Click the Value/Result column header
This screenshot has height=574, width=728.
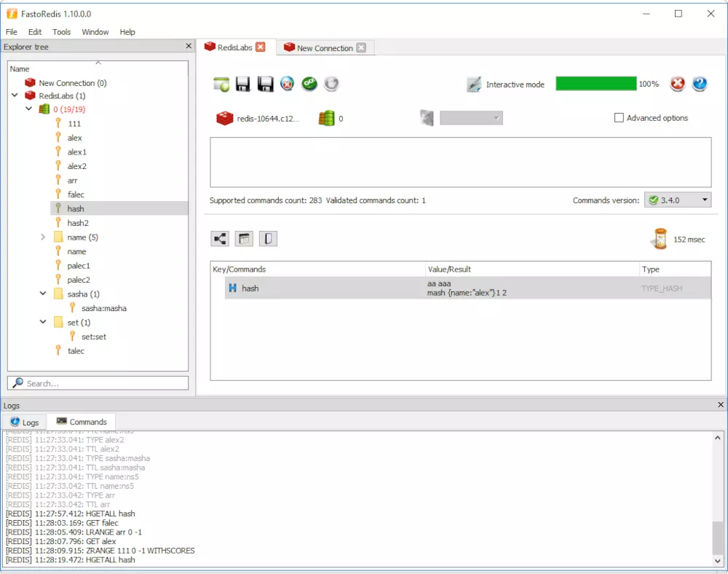coord(532,270)
